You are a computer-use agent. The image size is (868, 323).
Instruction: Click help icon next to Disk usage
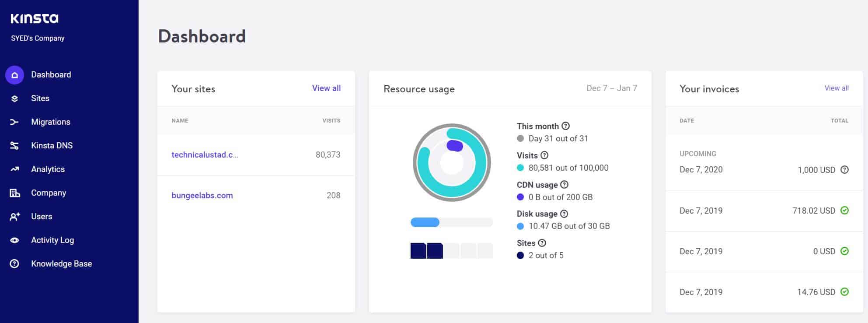click(564, 214)
